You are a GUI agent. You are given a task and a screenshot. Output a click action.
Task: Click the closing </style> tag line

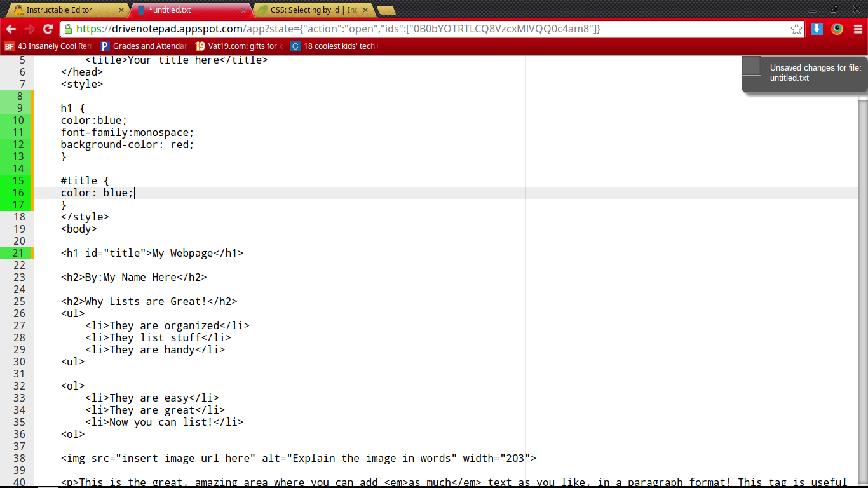point(85,217)
